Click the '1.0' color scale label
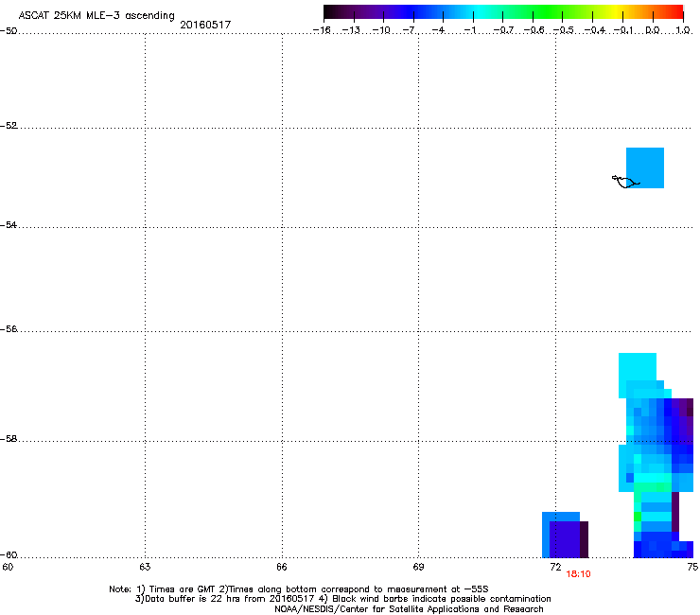Screen dimensions: 700x615 683,30
